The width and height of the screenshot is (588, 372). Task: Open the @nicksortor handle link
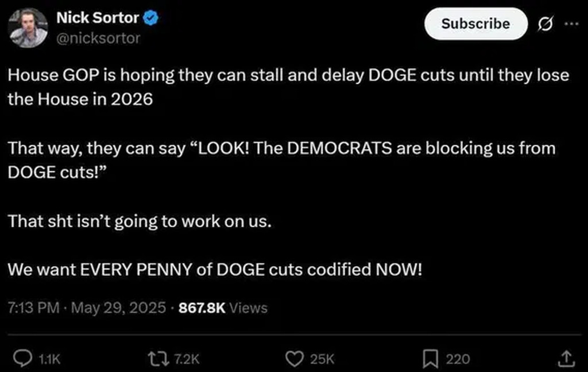[98, 39]
